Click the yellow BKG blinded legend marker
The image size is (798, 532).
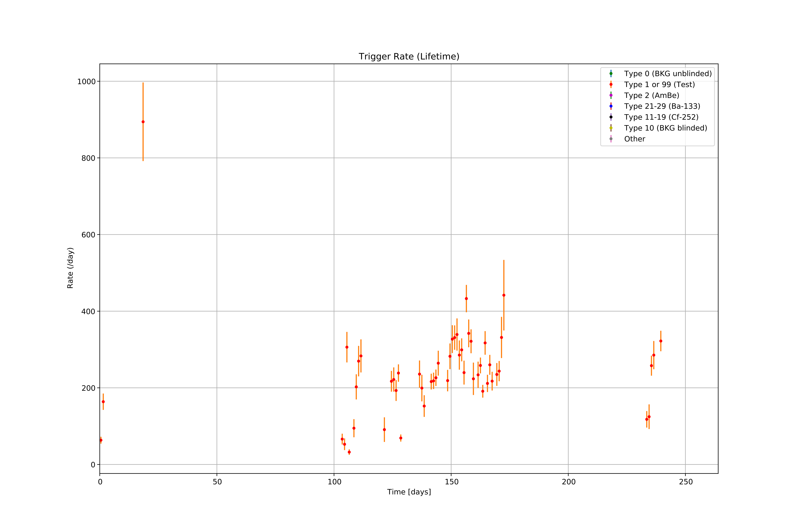[x=611, y=128]
